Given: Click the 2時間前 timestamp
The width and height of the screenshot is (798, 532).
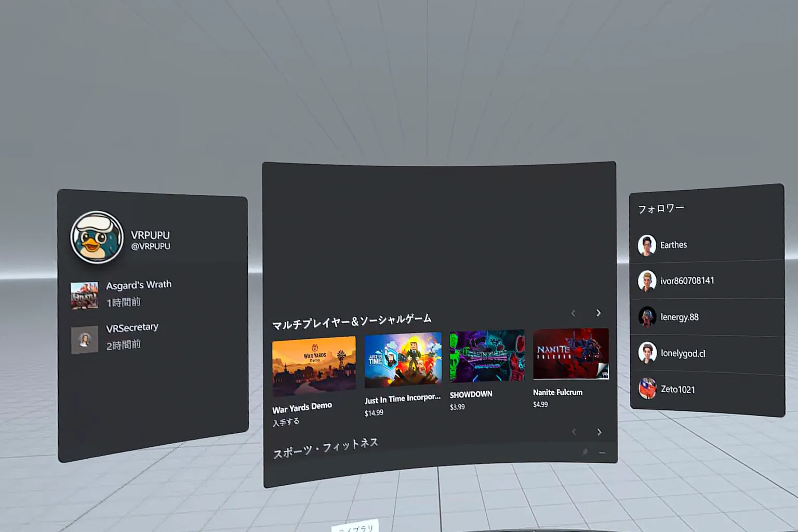Looking at the screenshot, I should 124,345.
